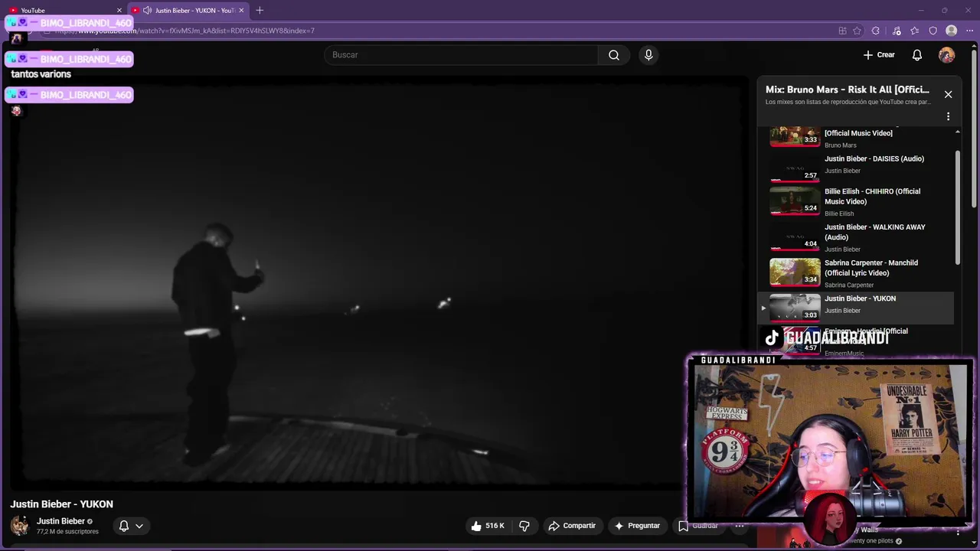Like the video with 516 K likes
The height and width of the screenshot is (551, 980).
click(487, 526)
